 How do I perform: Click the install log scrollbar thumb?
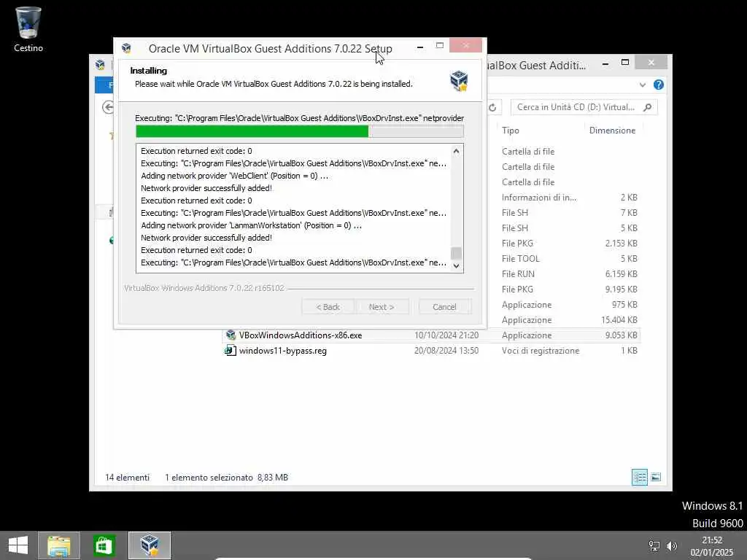[x=456, y=253]
